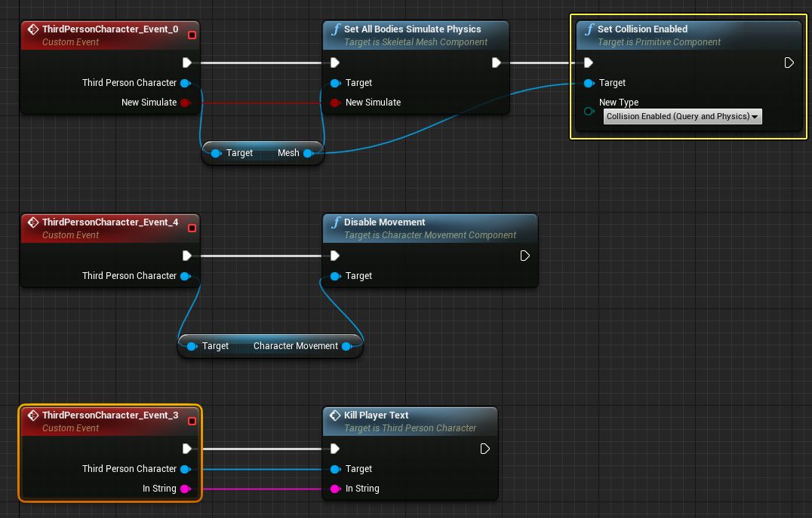Select the ThirdPersonCharacter_Event_4 custom event header
Image resolution: width=812 pixels, height=518 pixels.
pos(110,222)
